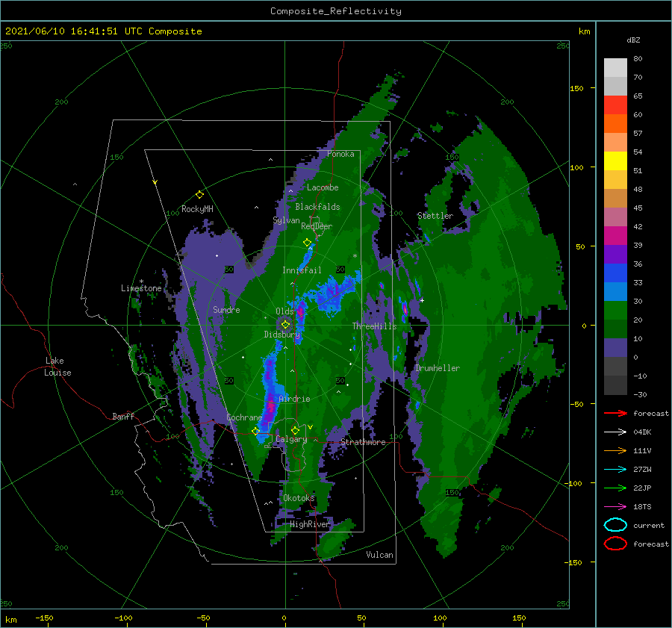The height and width of the screenshot is (628, 672).
Task: Pick the red 60-65 dBZ swatch
Action: click(615, 105)
